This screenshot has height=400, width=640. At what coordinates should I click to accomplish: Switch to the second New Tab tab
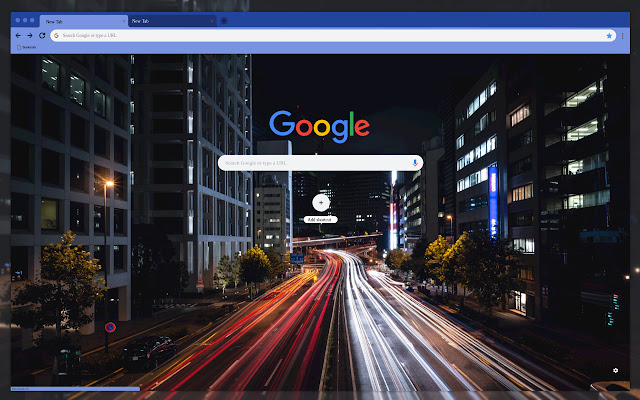[172, 21]
